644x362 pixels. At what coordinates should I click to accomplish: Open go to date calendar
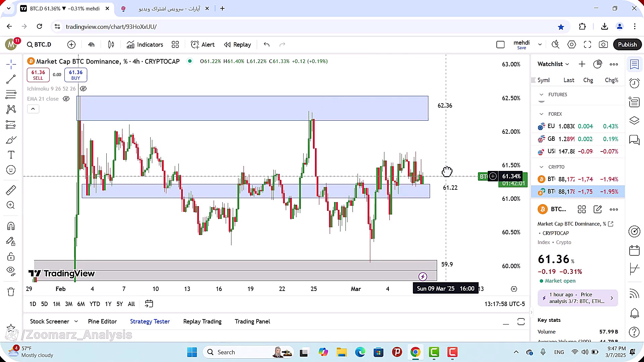point(149,304)
